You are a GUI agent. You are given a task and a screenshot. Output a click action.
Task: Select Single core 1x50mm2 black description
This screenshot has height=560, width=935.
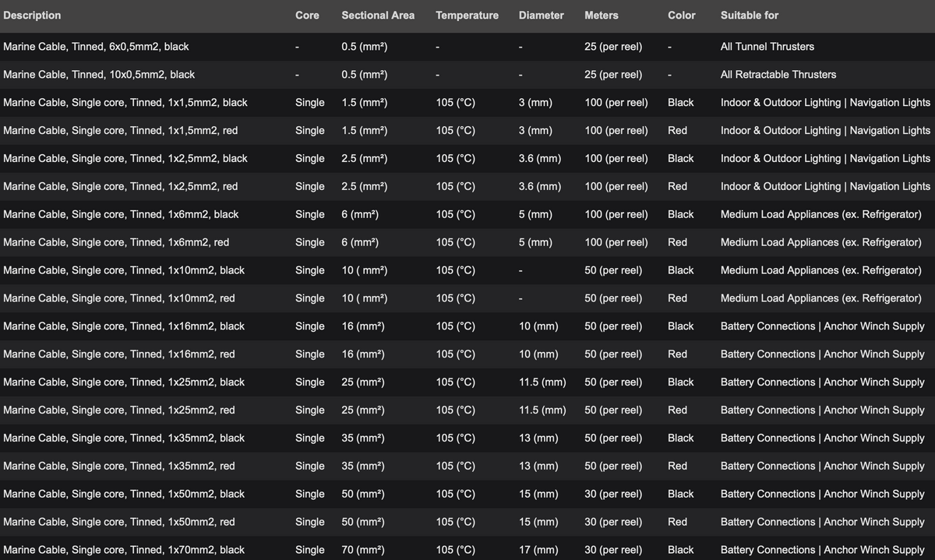tap(124, 494)
